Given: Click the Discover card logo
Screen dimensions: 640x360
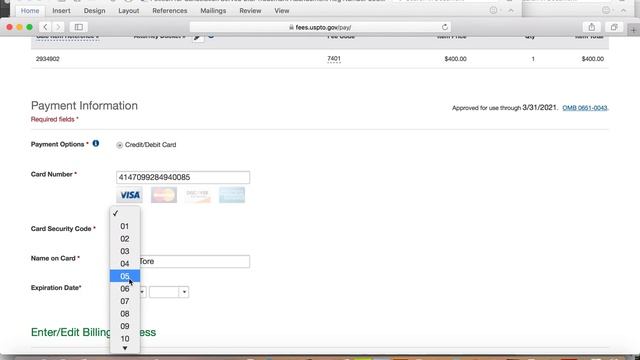Looking at the screenshot, I should pos(198,195).
